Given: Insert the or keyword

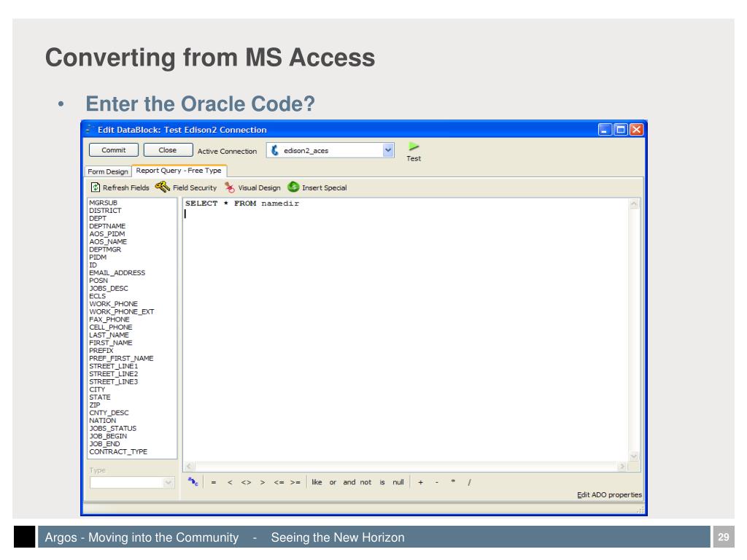Looking at the screenshot, I should pyautogui.click(x=333, y=483).
